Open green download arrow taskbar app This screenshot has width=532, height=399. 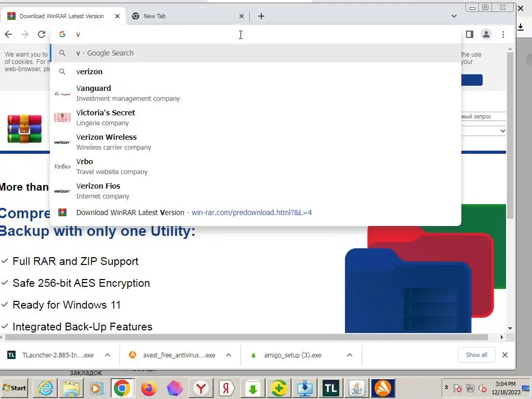click(253, 388)
